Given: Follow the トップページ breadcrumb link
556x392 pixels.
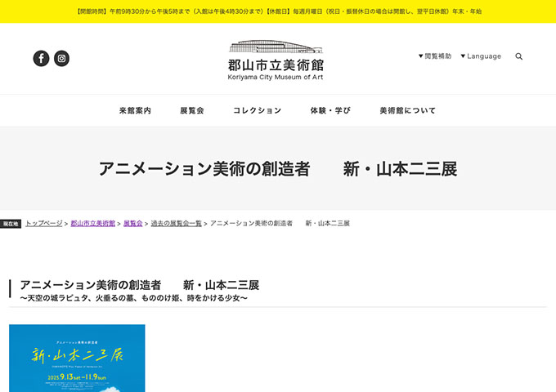Looking at the screenshot, I should click(x=43, y=223).
